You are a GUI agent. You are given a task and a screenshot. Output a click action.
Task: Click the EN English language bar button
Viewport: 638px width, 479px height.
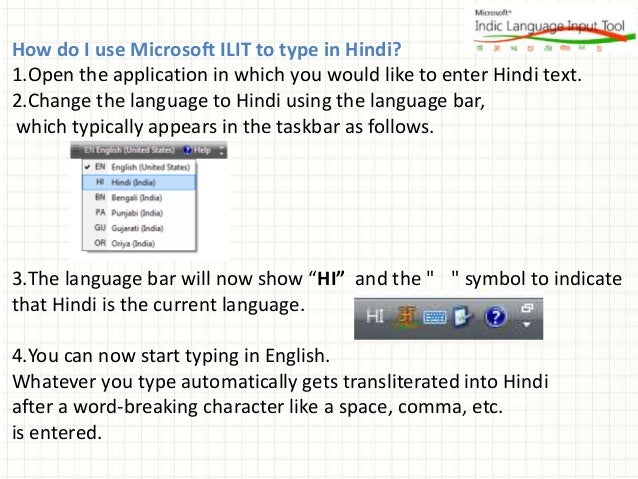point(129,150)
